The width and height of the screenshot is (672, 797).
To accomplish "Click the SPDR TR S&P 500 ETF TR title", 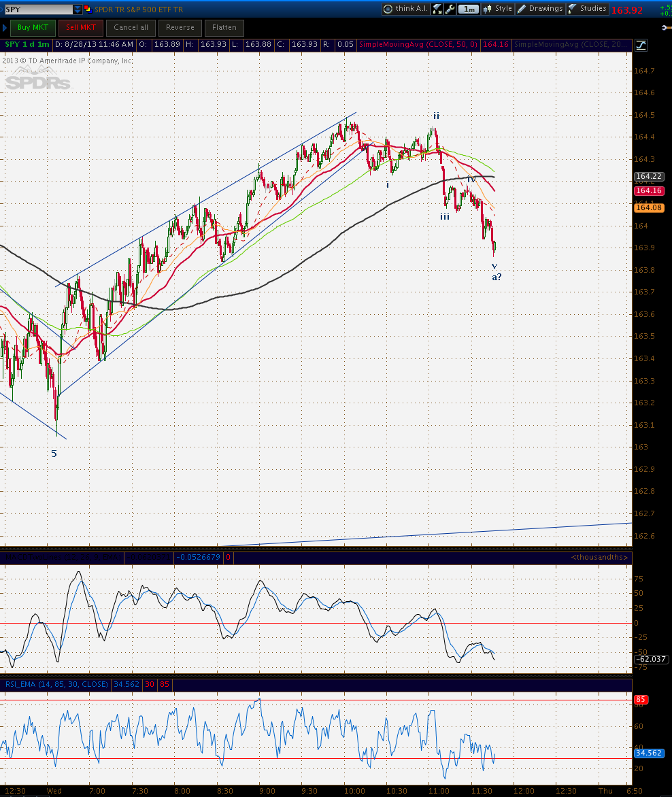I will [138, 9].
